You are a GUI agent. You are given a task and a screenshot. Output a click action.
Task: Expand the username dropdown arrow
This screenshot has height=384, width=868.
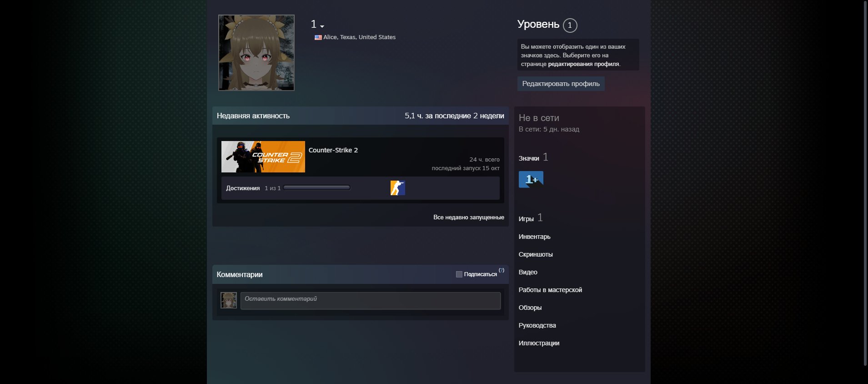pyautogui.click(x=322, y=26)
